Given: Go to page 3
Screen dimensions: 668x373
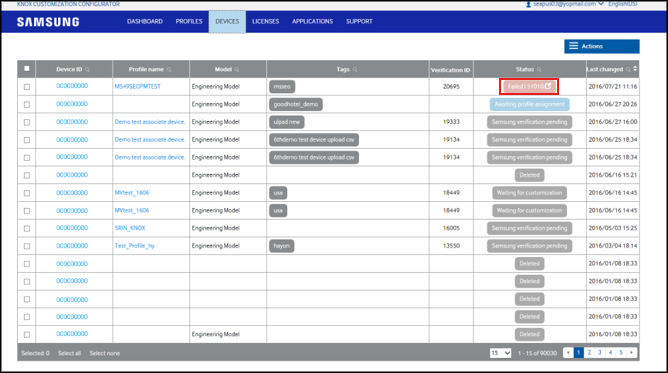Looking at the screenshot, I should click(599, 353).
